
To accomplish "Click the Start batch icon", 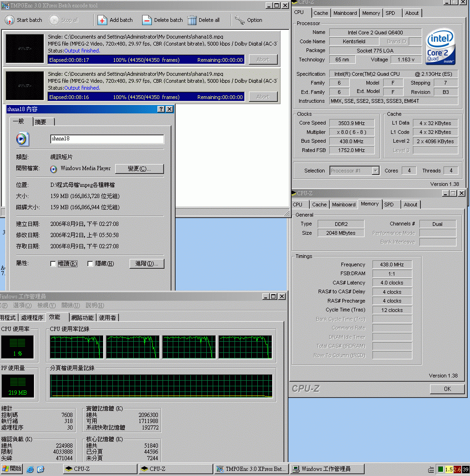I will click(9, 20).
